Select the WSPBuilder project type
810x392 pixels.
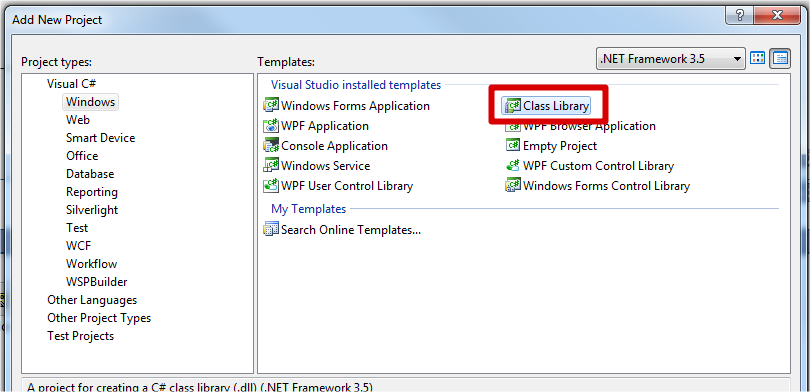pos(97,282)
